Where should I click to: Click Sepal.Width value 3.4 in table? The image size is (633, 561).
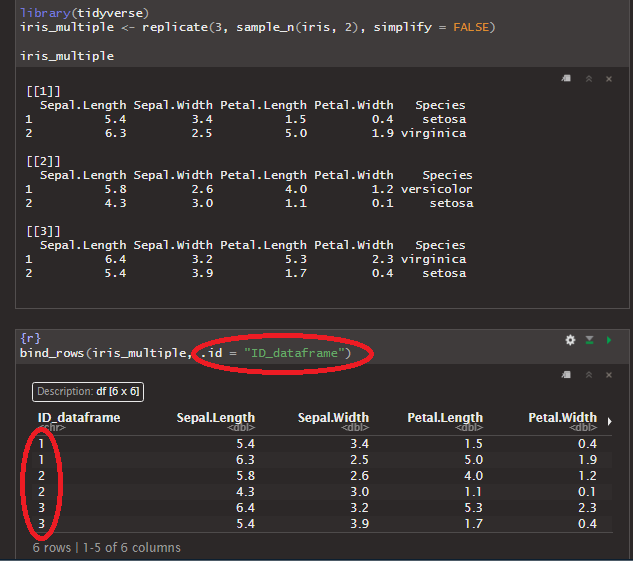[x=359, y=444]
